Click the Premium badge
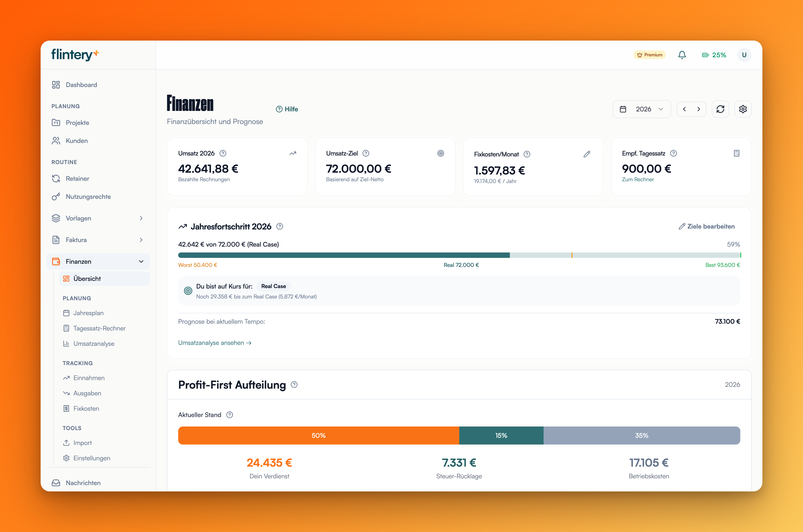 (649, 55)
